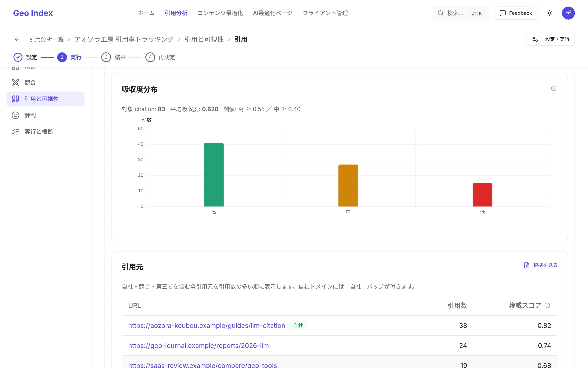Click the 設定・実行 button
The image size is (588, 368).
(x=551, y=39)
